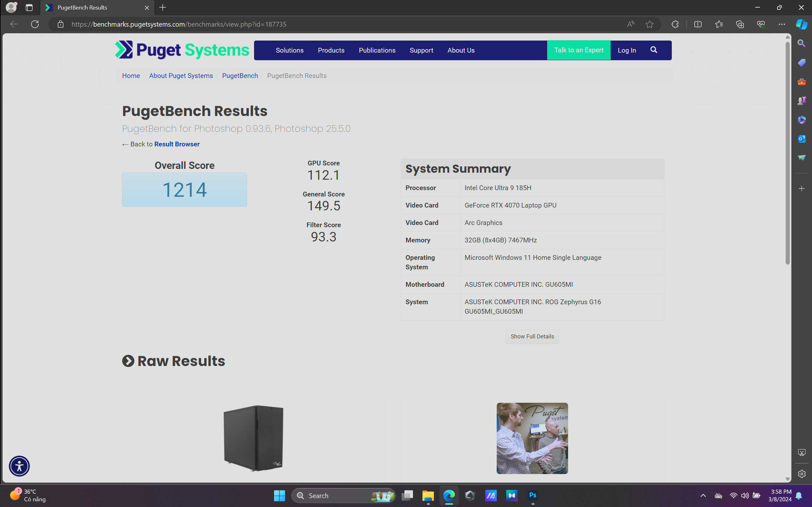This screenshot has height=507, width=812.
Task: Click the Publications menu item
Action: click(x=377, y=50)
